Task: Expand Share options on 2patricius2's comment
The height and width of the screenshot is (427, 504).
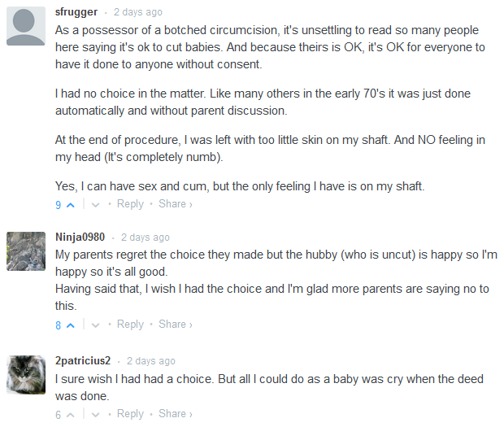Action: coord(175,414)
